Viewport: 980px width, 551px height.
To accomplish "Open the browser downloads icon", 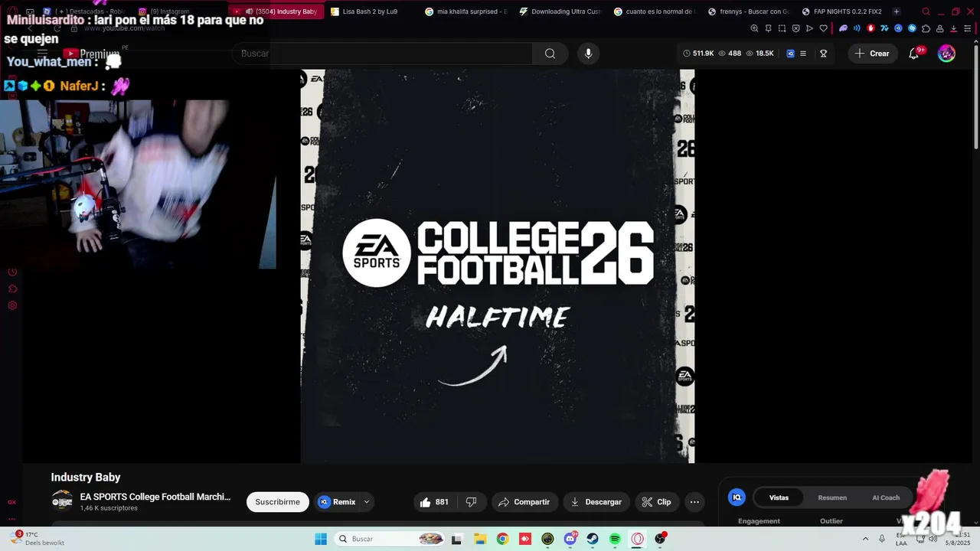I will (954, 28).
